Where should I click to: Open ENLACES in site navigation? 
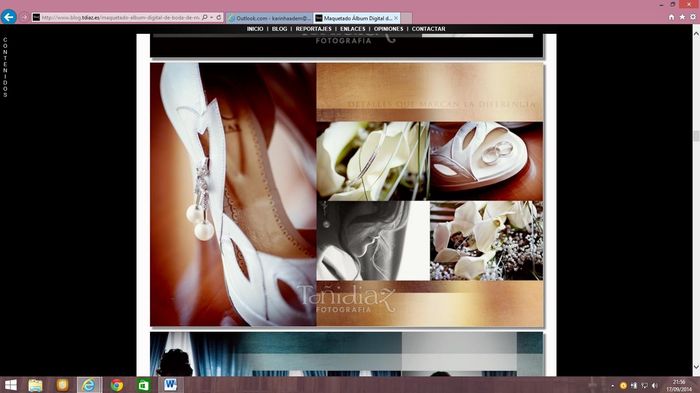coord(353,29)
